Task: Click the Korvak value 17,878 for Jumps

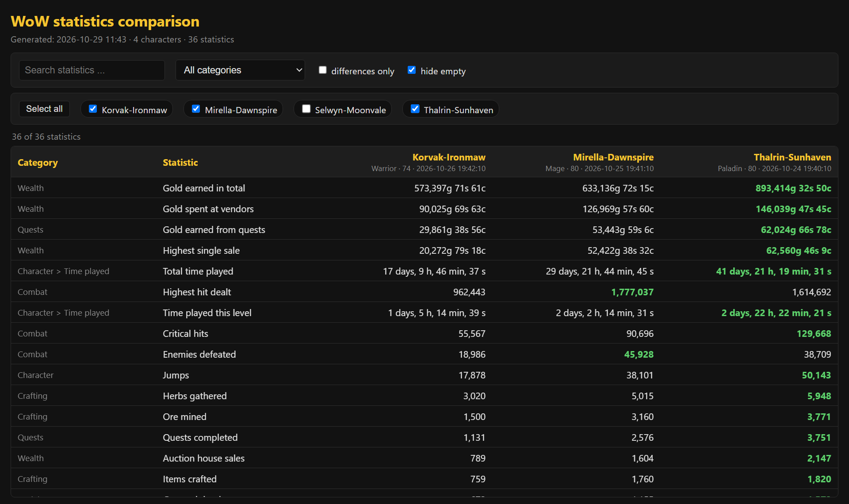Action: click(472, 375)
